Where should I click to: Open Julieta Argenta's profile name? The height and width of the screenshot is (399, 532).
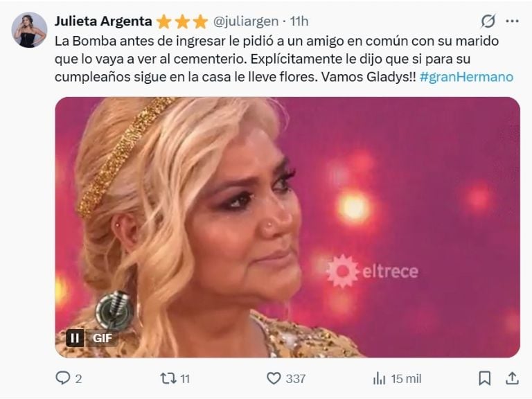click(103, 21)
